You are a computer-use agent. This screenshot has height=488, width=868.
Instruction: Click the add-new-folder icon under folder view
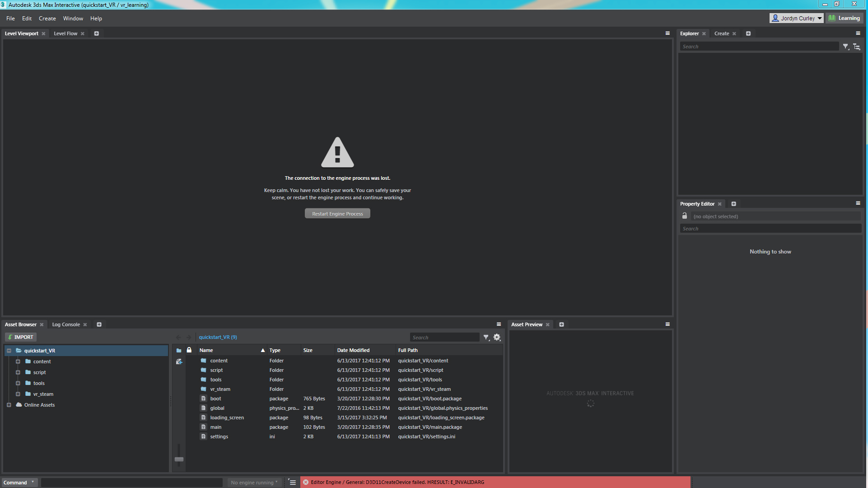(x=179, y=361)
